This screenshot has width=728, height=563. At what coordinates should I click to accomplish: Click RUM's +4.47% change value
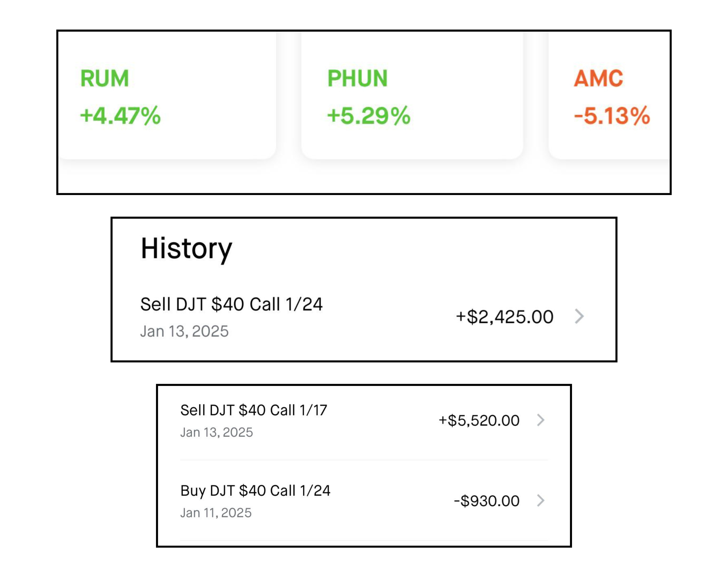point(120,116)
